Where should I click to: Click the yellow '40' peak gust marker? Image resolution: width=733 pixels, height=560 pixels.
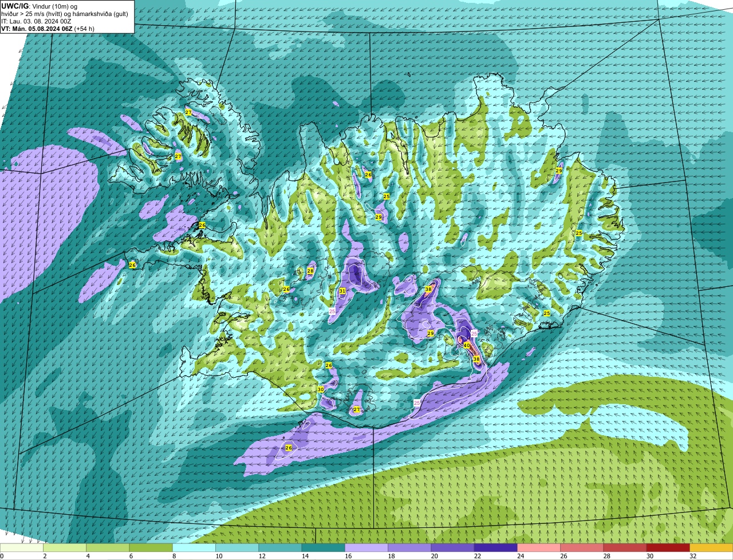pos(467,346)
